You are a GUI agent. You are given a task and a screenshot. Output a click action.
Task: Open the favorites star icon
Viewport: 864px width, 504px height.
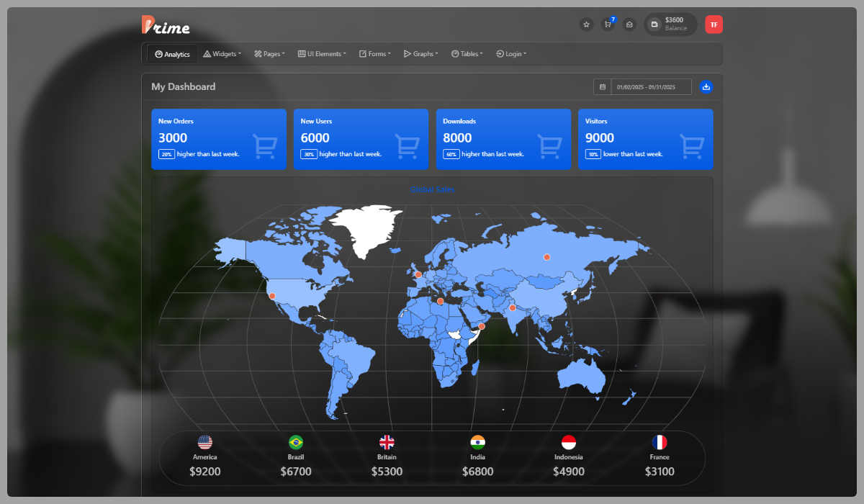pos(586,24)
